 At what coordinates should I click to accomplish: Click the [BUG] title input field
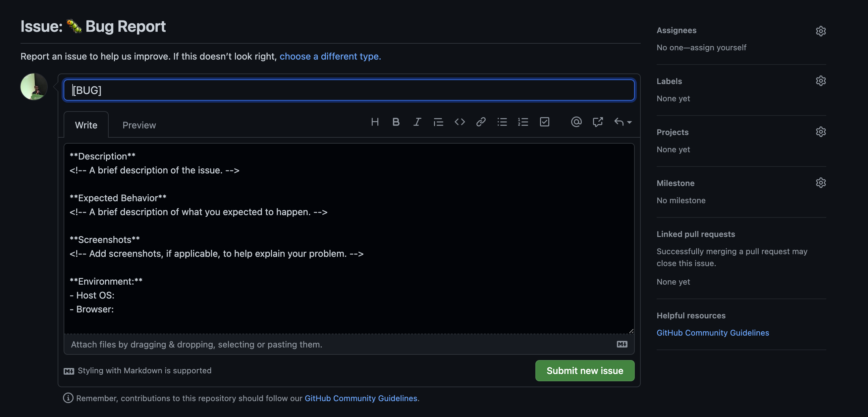pos(349,90)
